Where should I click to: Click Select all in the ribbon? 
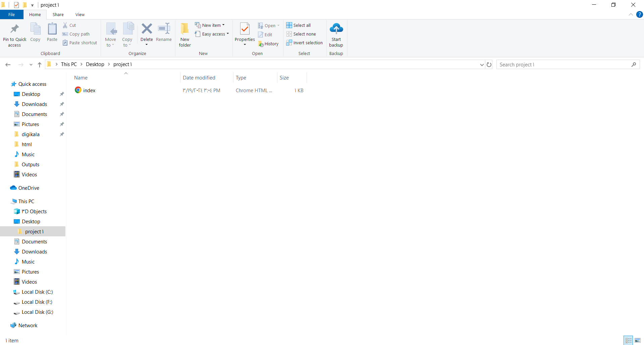299,25
